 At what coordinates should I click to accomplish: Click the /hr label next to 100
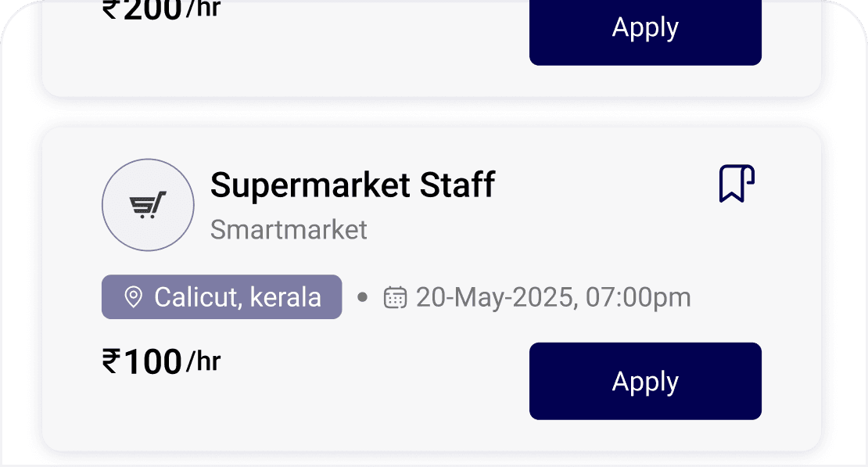tap(203, 361)
